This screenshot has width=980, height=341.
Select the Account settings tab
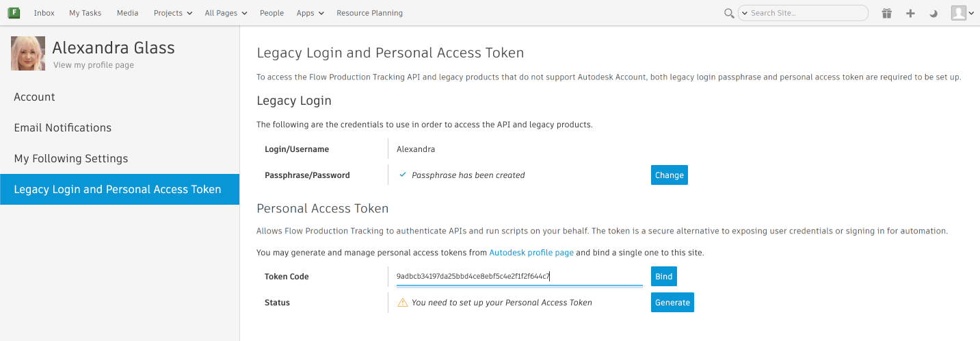point(35,97)
